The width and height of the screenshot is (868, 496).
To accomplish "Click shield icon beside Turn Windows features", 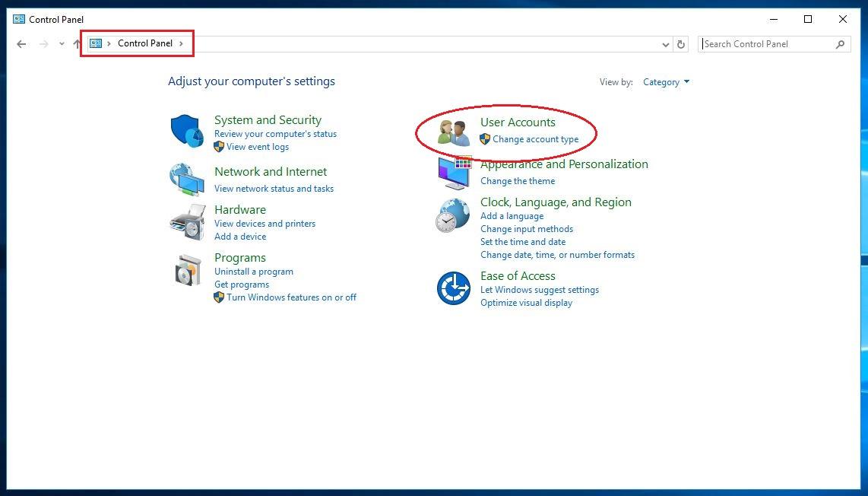I will click(219, 297).
